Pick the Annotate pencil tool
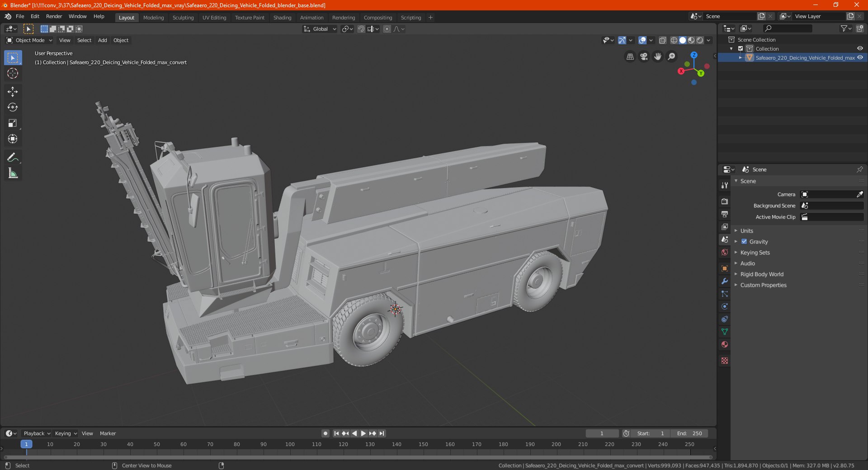Screen dimensions: 868x470 coord(13,157)
